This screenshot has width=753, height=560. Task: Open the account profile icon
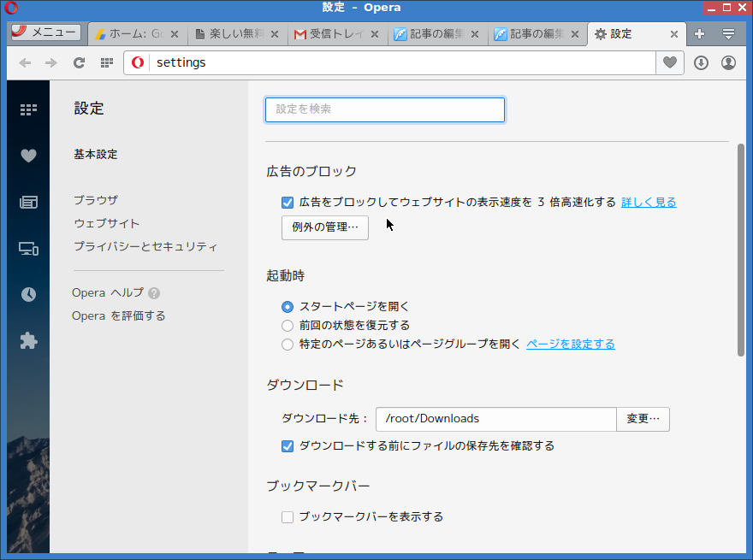tap(728, 63)
